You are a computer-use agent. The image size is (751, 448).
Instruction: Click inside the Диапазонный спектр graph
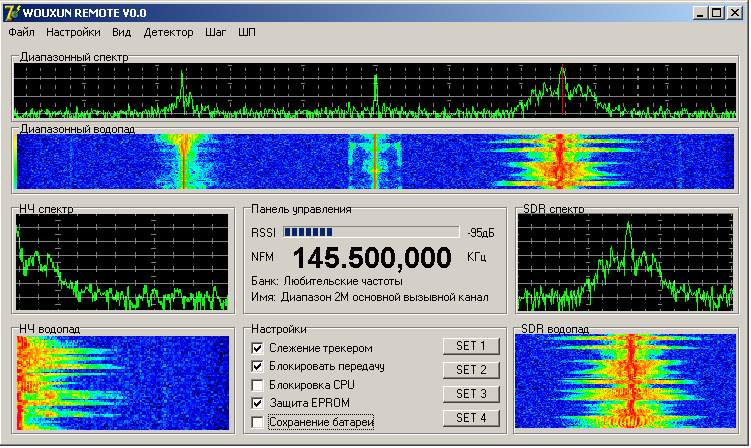[375, 91]
